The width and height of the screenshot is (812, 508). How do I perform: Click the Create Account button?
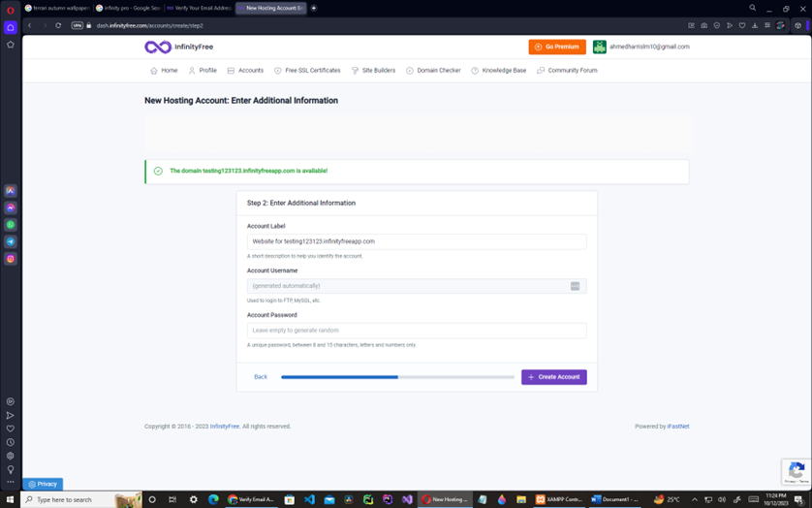[x=553, y=377]
